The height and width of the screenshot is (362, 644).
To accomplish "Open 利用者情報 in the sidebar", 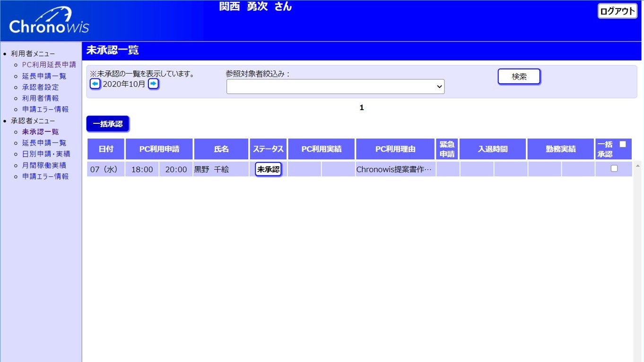I will 40,98.
